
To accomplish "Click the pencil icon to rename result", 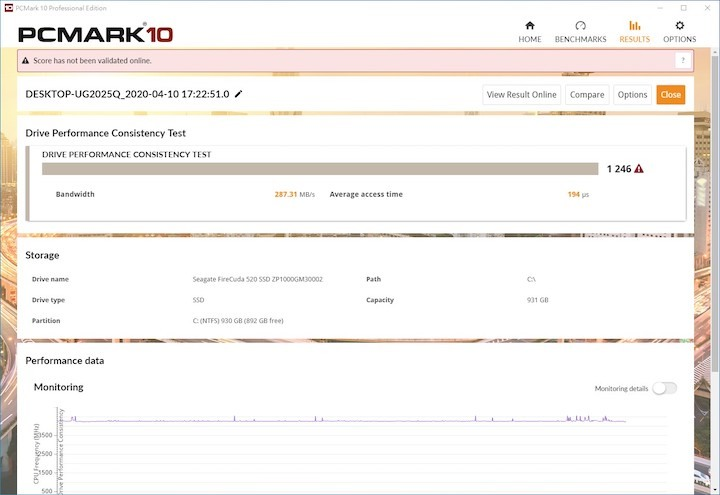I will pos(238,94).
